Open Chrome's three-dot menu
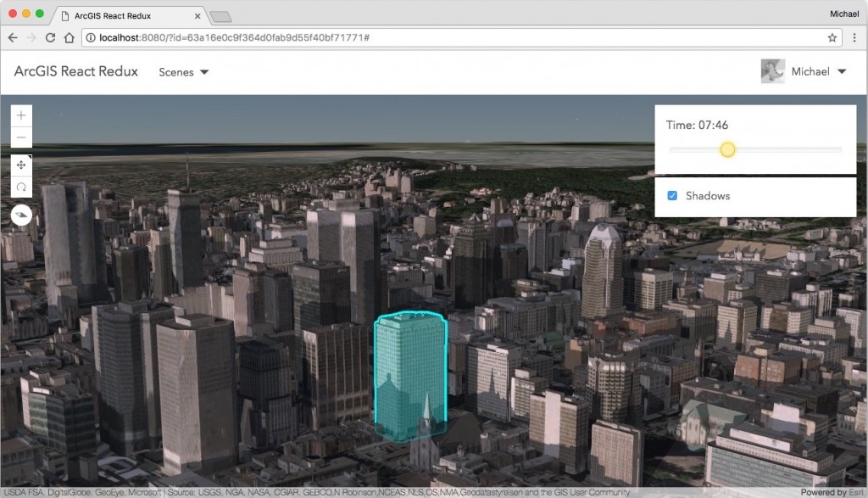The image size is (868, 498). point(855,37)
